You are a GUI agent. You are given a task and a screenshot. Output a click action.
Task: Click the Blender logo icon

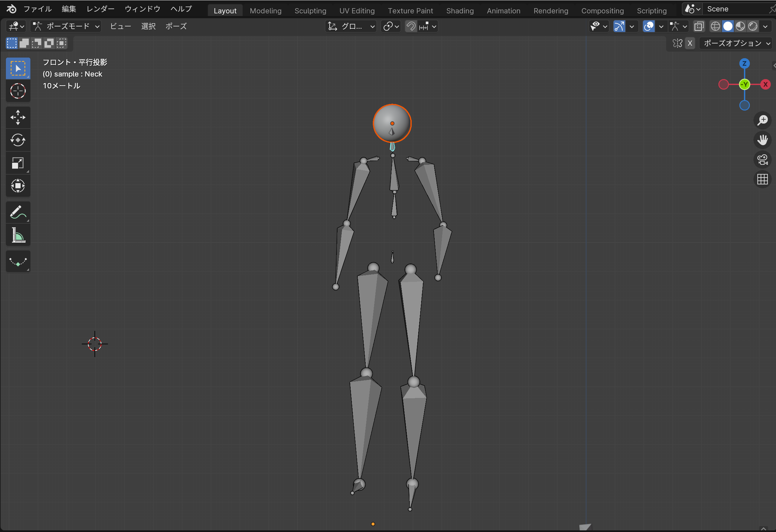point(11,9)
